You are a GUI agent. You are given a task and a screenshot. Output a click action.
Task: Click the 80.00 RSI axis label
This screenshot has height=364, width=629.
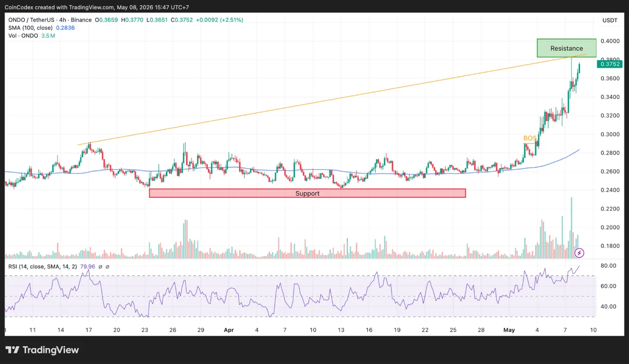pyautogui.click(x=609, y=266)
